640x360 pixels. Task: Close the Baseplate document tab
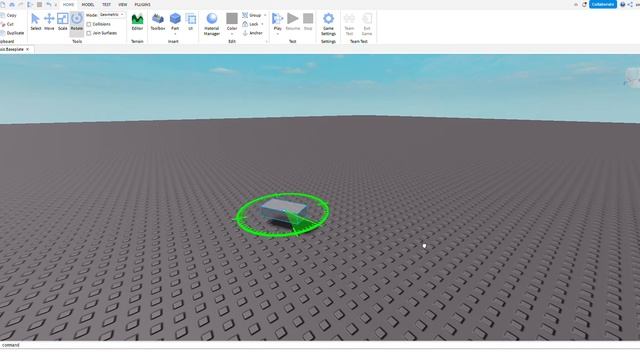click(x=28, y=49)
